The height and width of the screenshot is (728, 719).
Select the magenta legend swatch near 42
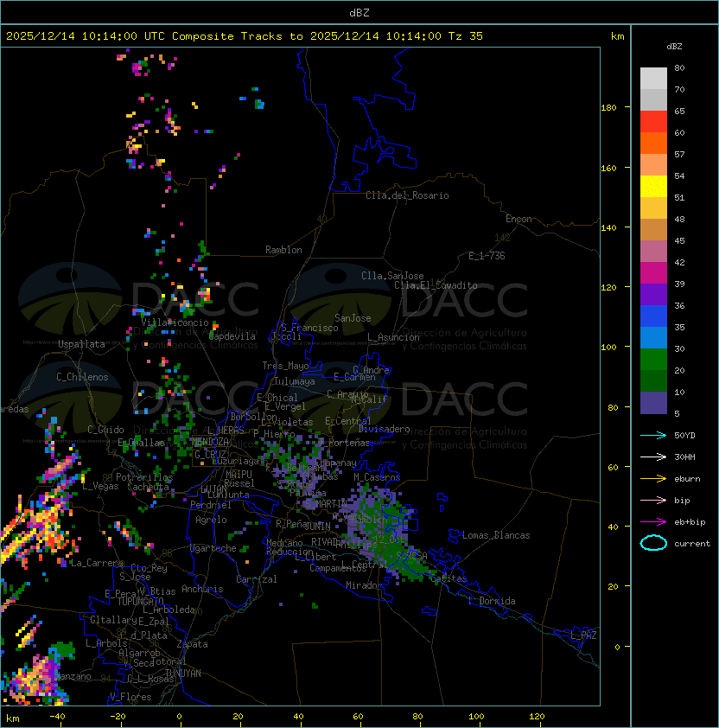[x=653, y=272]
